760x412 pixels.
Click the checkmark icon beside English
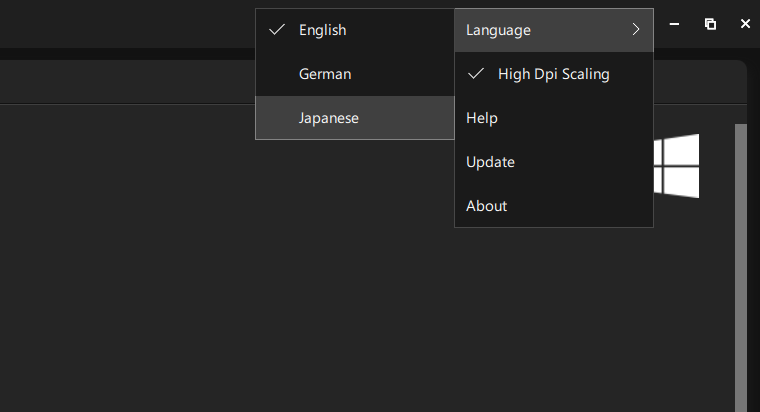click(277, 30)
